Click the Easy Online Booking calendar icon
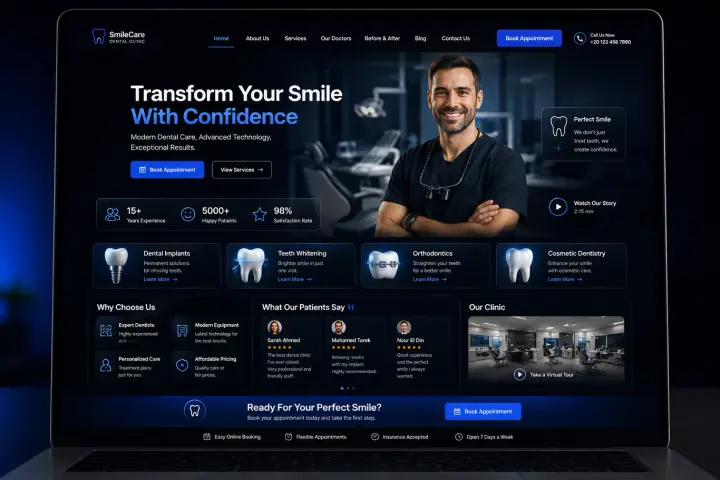 pyautogui.click(x=207, y=437)
